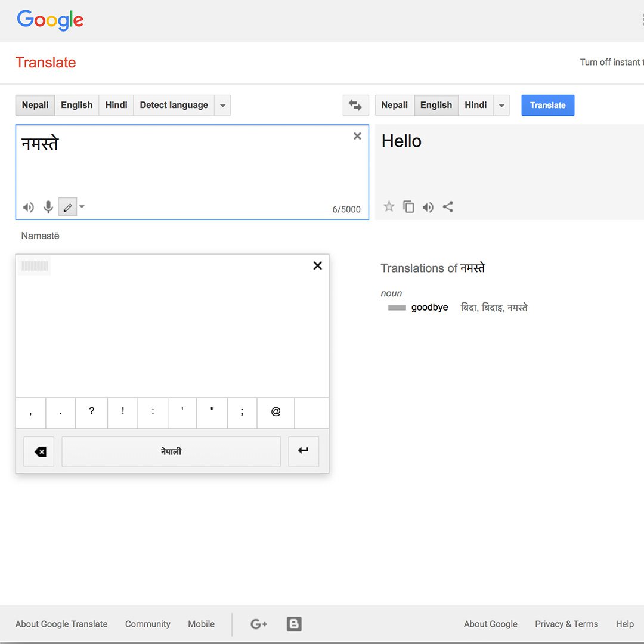Swap source and target languages

coord(355,105)
